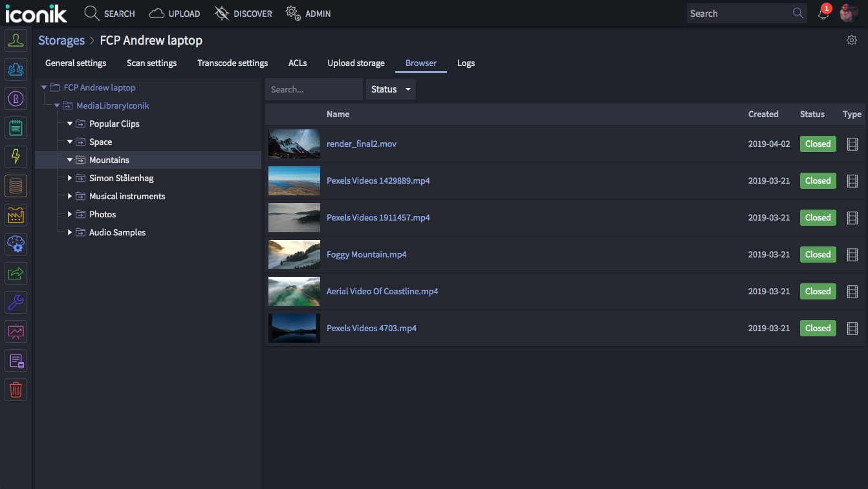Open the Logs notepad icon
Viewport: 868px width, 489px height.
[x=16, y=127]
